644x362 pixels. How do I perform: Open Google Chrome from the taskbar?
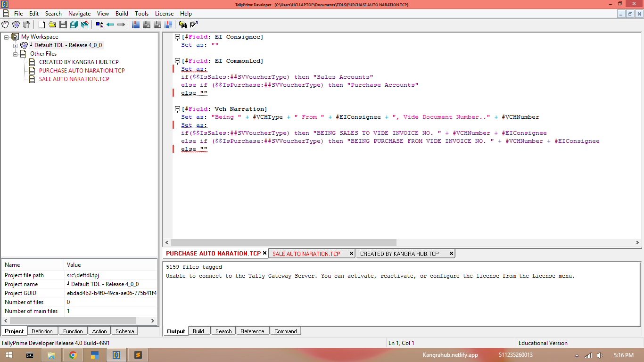73,355
